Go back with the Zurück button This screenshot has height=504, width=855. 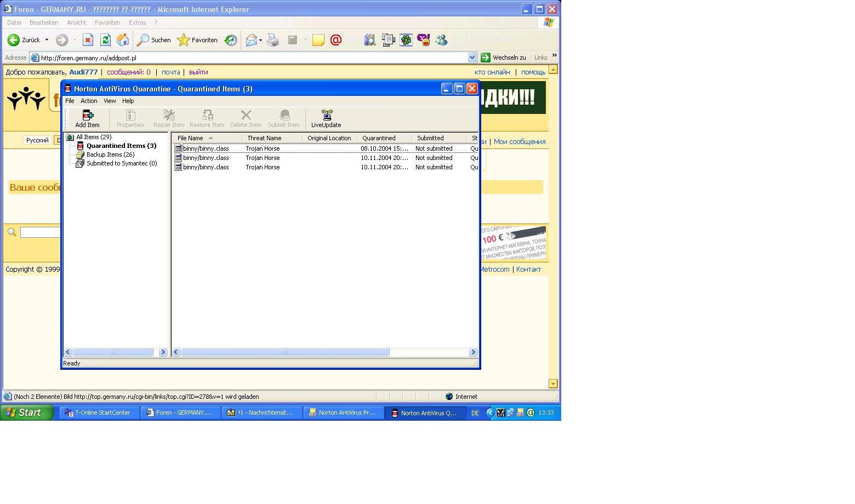click(24, 40)
